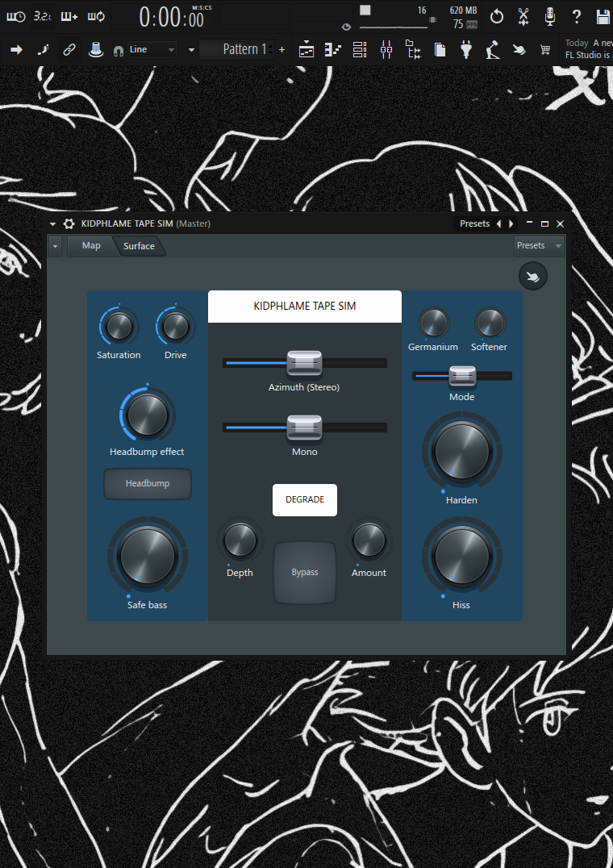
Task: Click Presets in plugin title bar
Action: pos(475,223)
